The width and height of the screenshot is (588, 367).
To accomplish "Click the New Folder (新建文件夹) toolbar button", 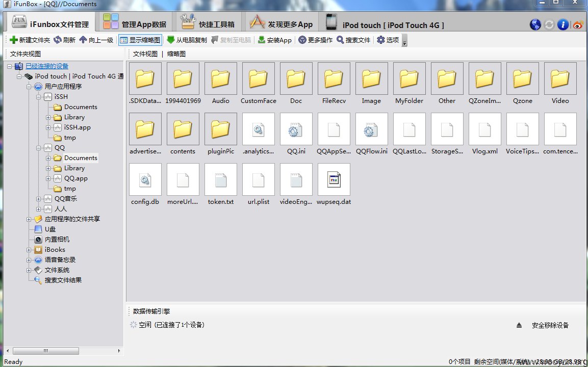I will click(x=30, y=40).
